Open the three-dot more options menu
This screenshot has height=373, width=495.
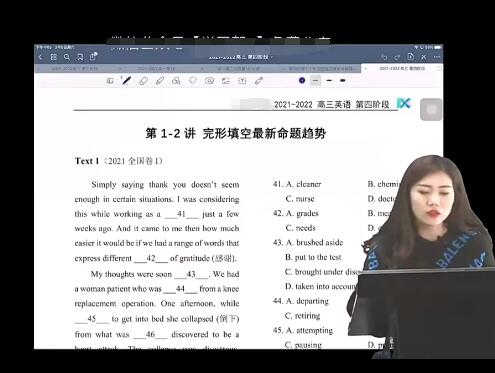[437, 57]
